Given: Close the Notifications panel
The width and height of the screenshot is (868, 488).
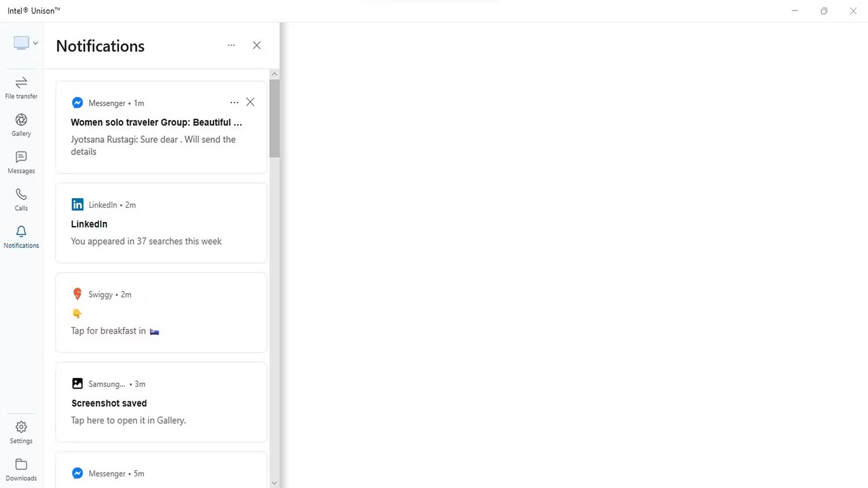Looking at the screenshot, I should tap(257, 45).
